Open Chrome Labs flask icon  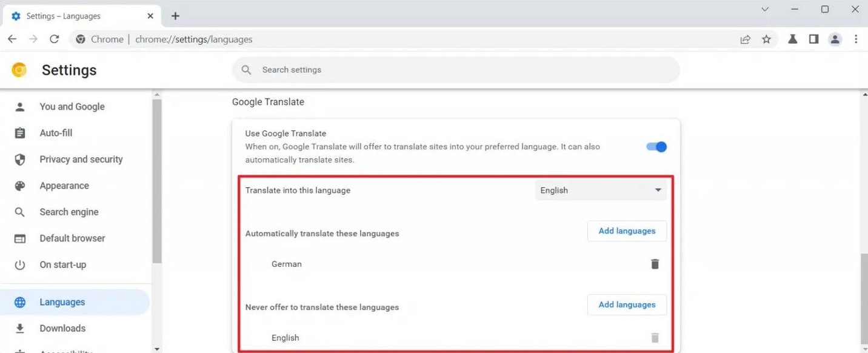click(792, 39)
